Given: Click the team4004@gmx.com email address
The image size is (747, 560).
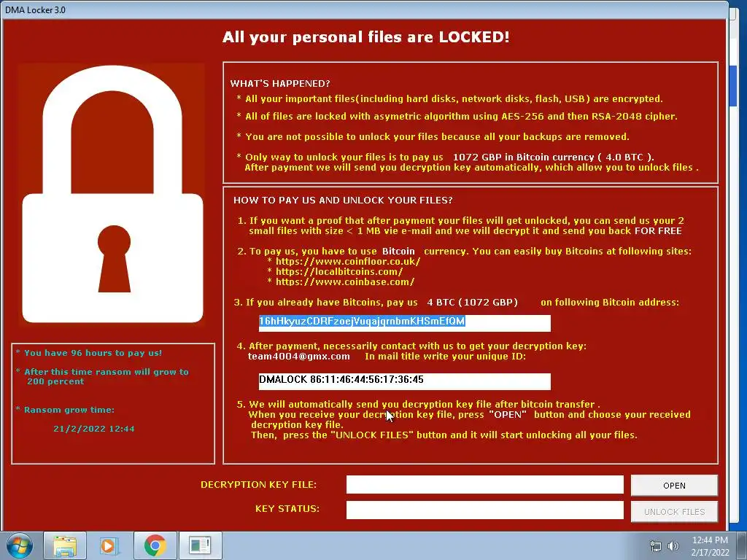Looking at the screenshot, I should coord(298,356).
